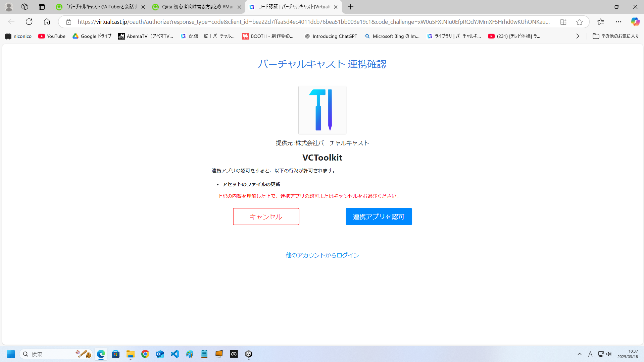Screen dimensions: 644x362
Task: Open the Copilot sidebar icon
Action: pos(635,22)
